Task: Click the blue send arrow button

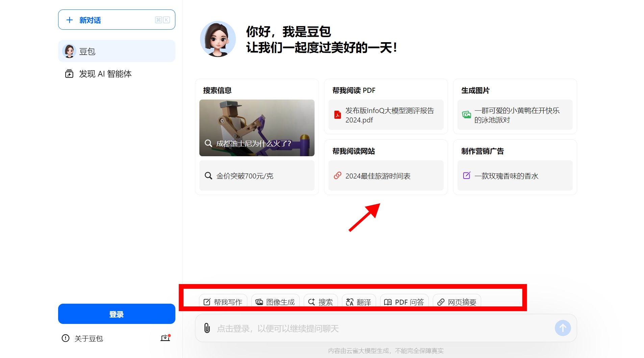Action: [x=563, y=328]
